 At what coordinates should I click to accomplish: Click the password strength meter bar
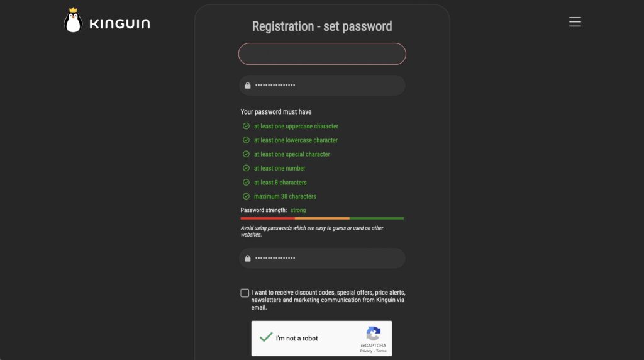[x=322, y=218]
